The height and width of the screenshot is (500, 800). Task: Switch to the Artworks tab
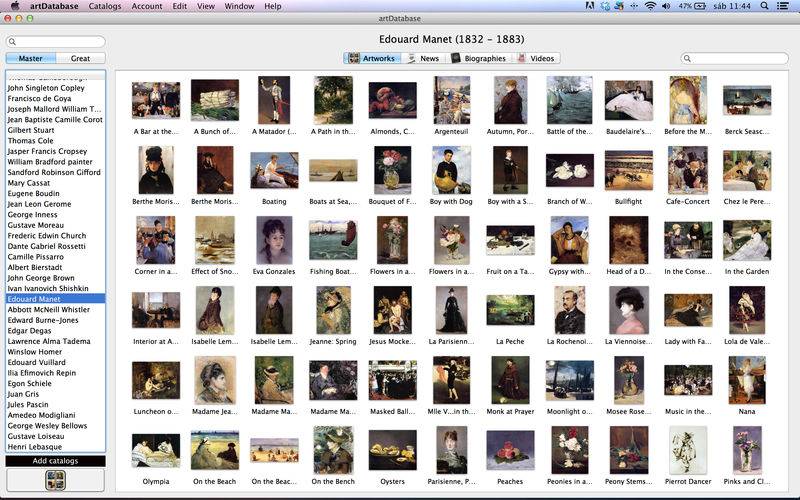(372, 58)
